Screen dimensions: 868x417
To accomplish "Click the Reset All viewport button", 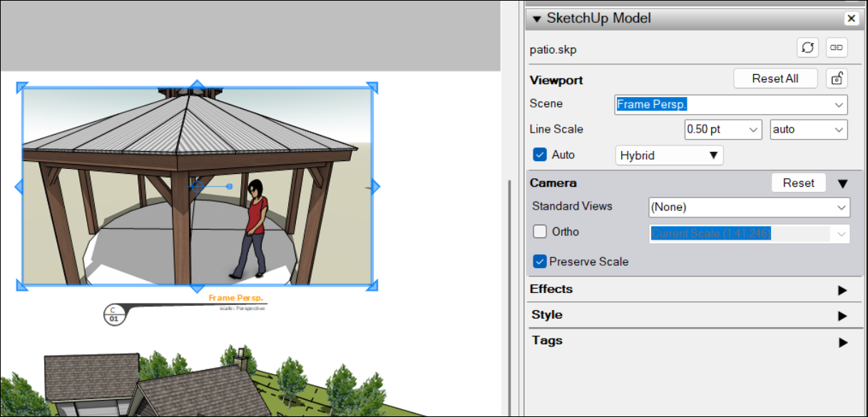I will coord(776,78).
